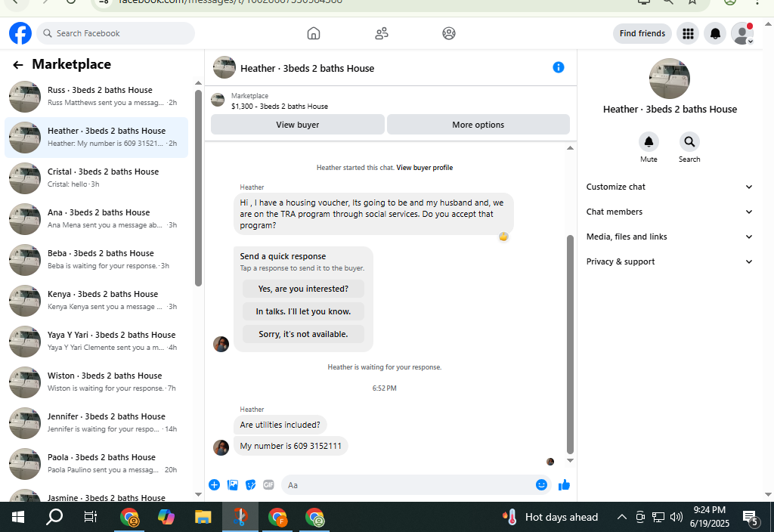
Task: Click the volume speaker tray icon
Action: [x=676, y=517]
